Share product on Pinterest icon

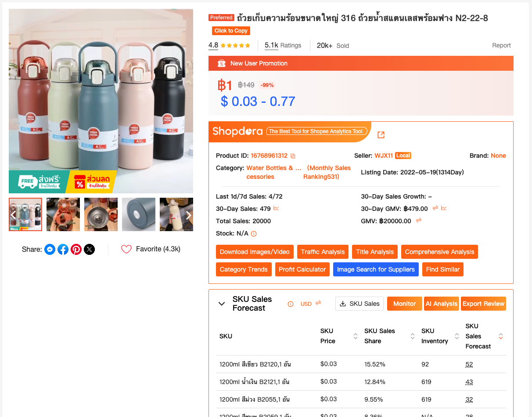click(x=76, y=250)
